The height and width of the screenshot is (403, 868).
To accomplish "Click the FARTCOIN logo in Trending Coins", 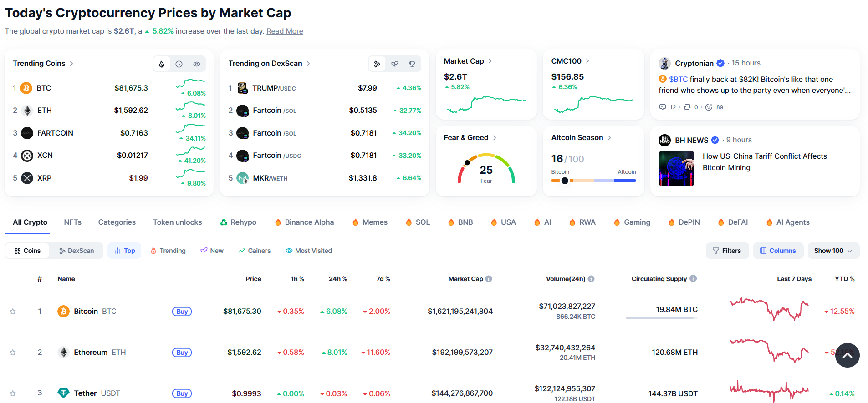I will click(27, 133).
